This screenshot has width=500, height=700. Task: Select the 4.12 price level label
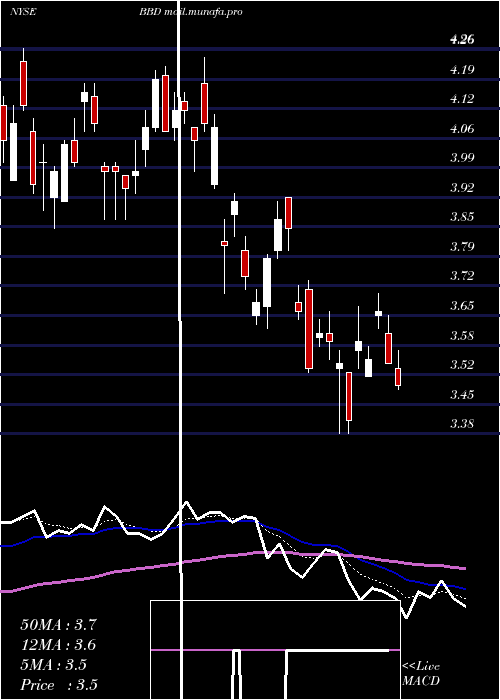coord(462,99)
